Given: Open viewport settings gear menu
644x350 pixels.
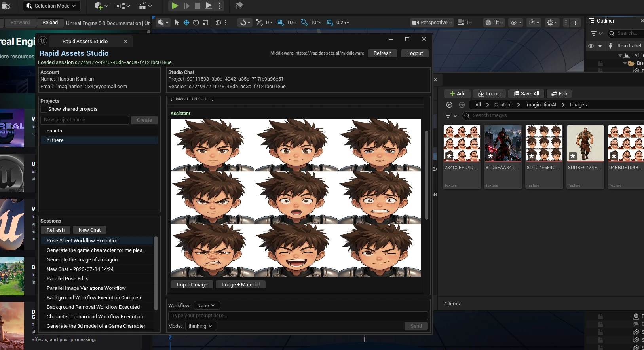Looking at the screenshot, I should coord(552,23).
